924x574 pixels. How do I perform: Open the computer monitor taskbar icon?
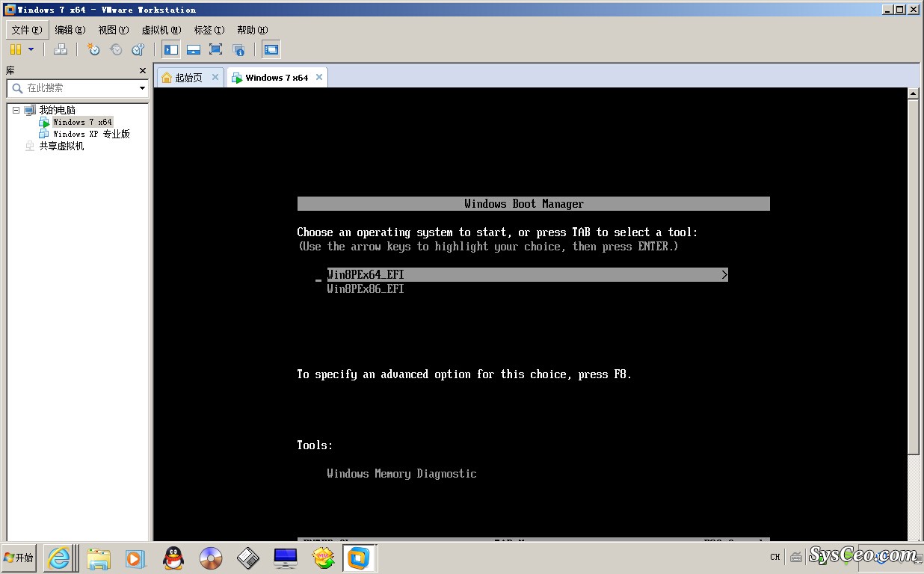pos(286,558)
